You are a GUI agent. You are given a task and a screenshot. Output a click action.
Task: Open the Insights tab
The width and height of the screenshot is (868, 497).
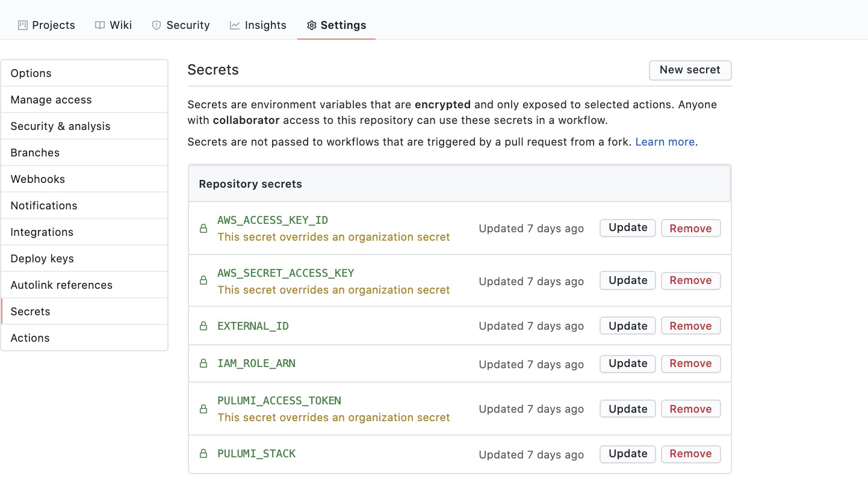pos(258,25)
